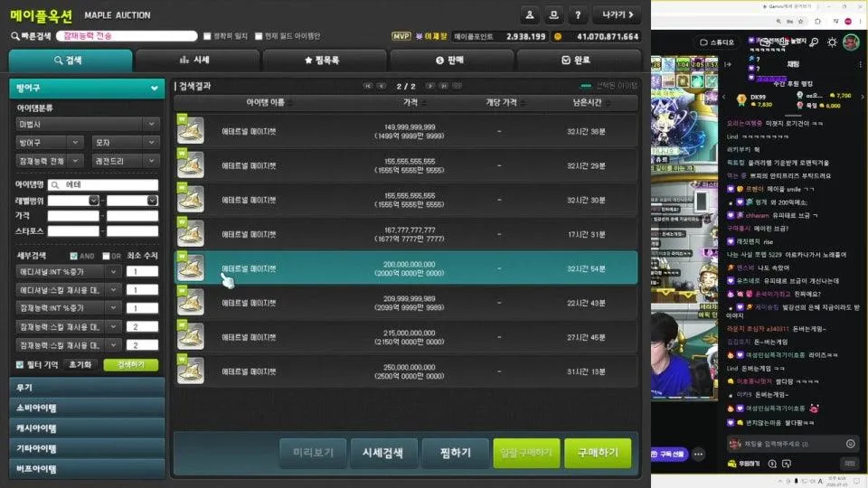This screenshot has width=868, height=488.
Task: Open maximum level range dropdown
Action: coord(152,201)
